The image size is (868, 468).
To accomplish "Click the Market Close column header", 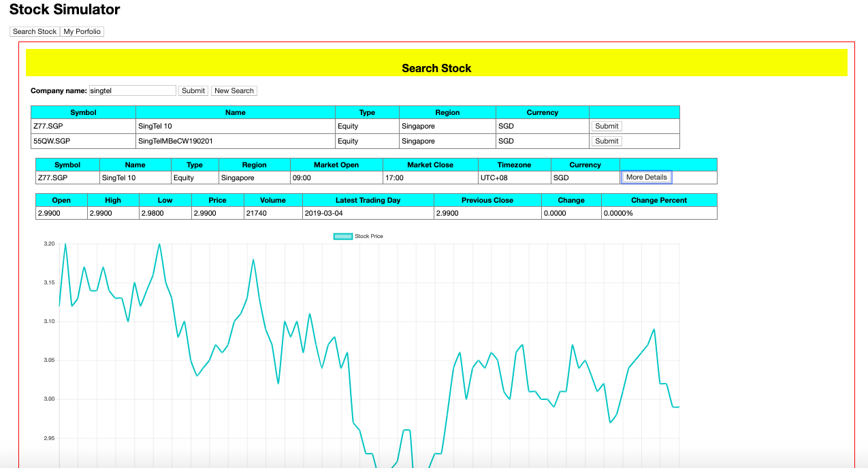I will [x=430, y=165].
